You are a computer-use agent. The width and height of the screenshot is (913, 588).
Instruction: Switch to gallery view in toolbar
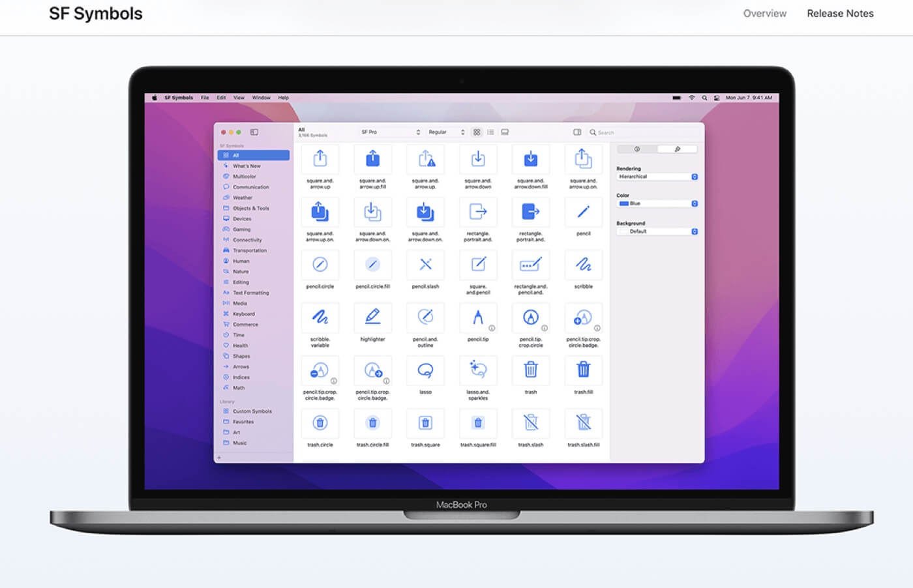click(x=505, y=132)
